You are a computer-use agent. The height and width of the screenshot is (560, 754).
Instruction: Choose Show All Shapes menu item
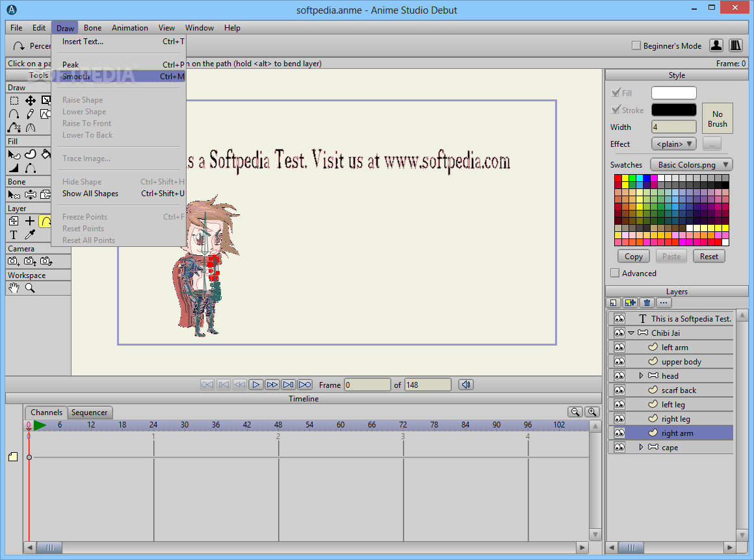(119, 193)
